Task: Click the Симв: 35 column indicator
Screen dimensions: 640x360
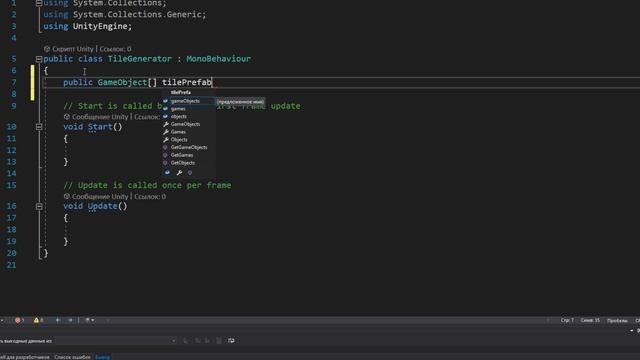Action: [x=590, y=320]
